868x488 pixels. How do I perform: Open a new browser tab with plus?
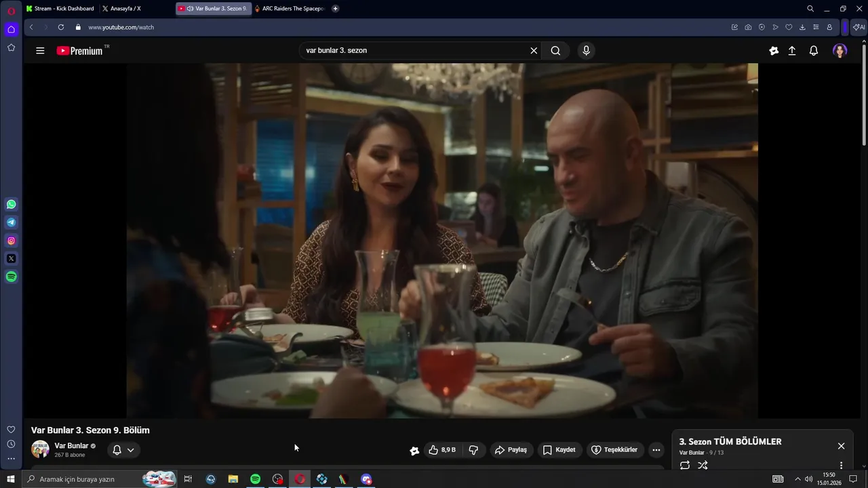(335, 9)
